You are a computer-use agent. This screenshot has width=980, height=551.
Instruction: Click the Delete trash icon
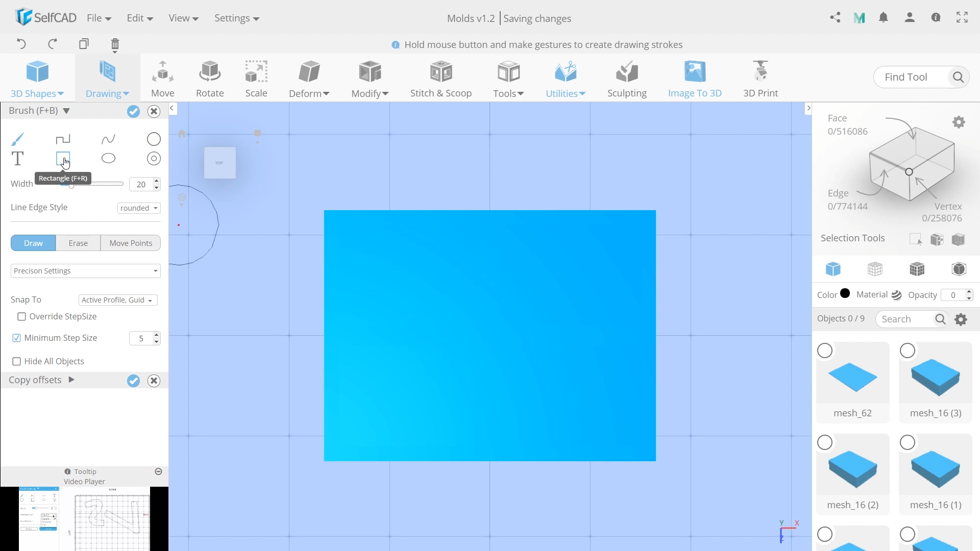pyautogui.click(x=115, y=45)
